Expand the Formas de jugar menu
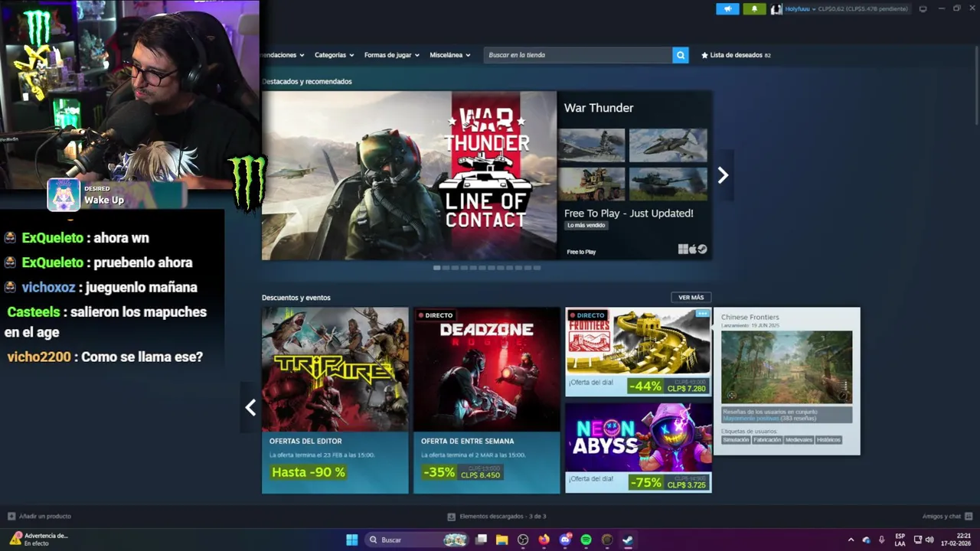980x551 pixels. 391,55
